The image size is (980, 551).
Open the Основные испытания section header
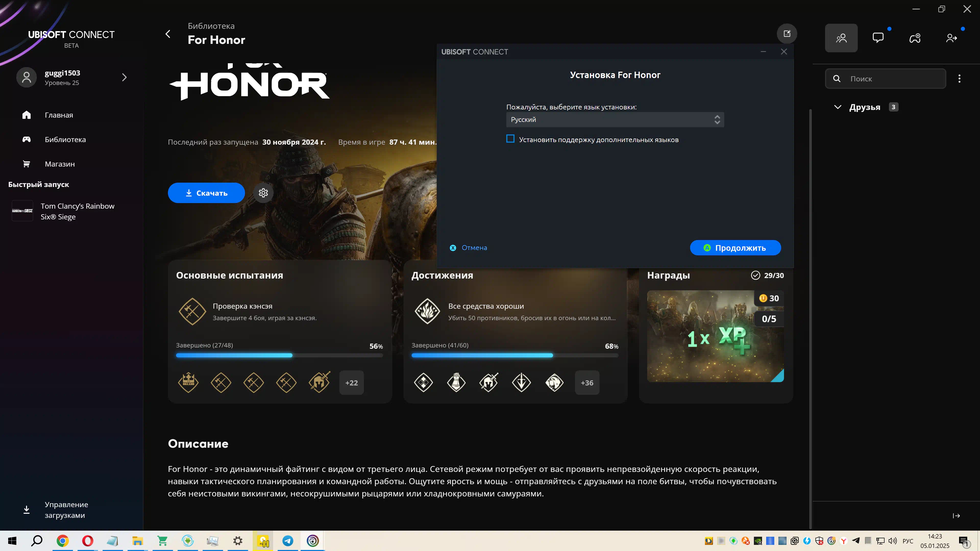point(229,275)
